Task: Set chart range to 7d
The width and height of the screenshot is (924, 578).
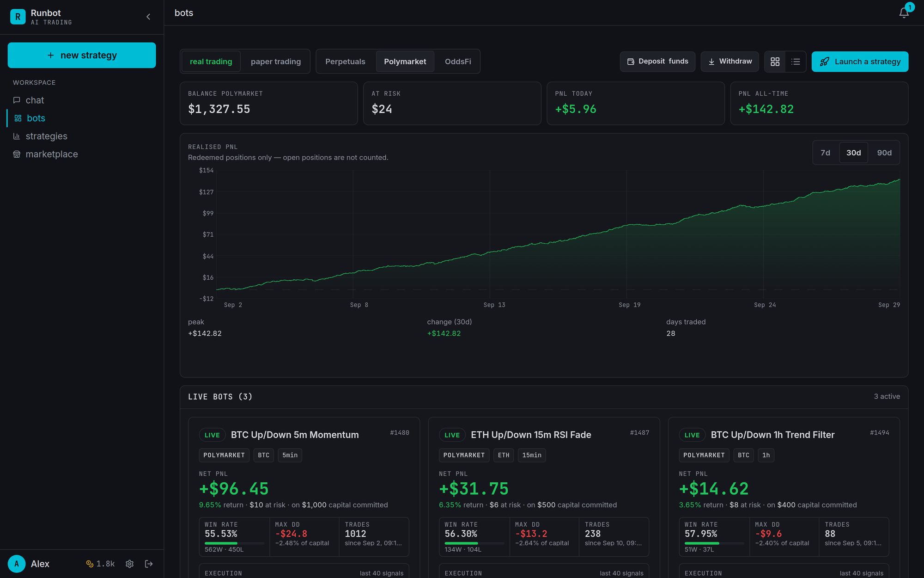Action: (x=825, y=153)
